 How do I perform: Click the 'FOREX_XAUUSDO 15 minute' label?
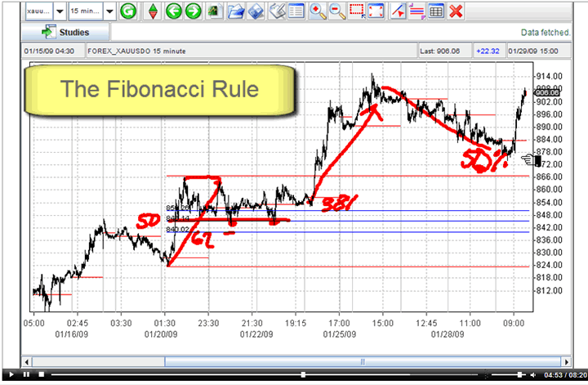coord(136,51)
